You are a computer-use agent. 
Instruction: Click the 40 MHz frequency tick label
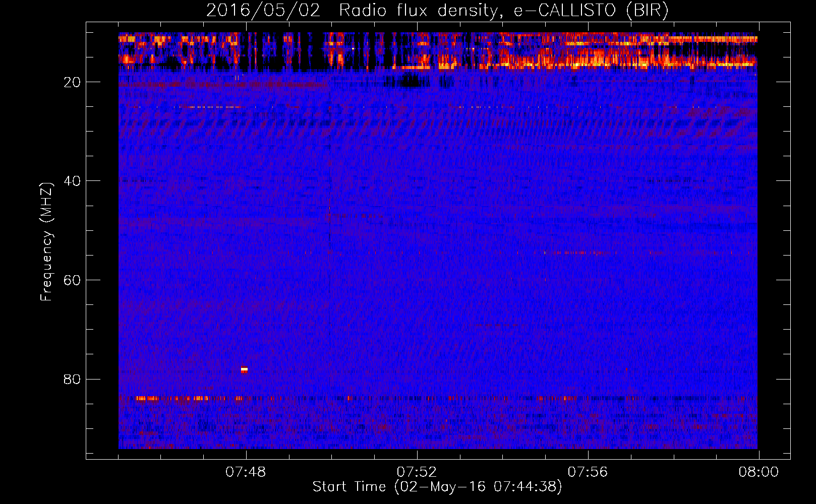tap(73, 181)
